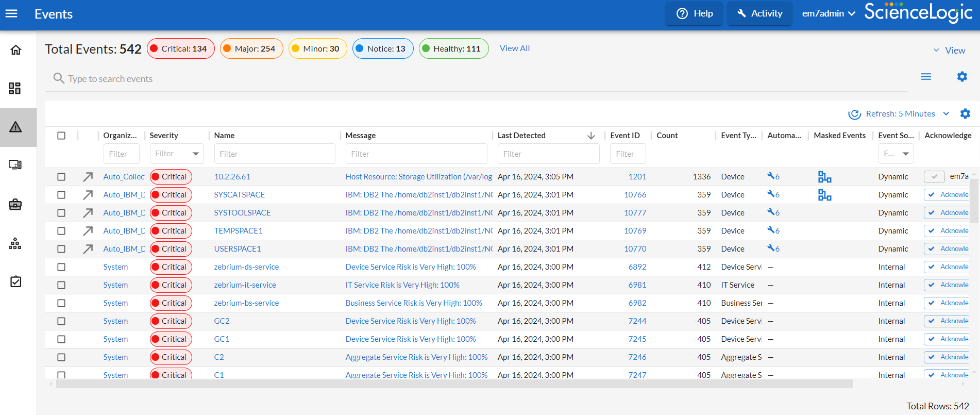
Task: Open masked events icon for SYSCATSPACE row
Action: point(824,195)
